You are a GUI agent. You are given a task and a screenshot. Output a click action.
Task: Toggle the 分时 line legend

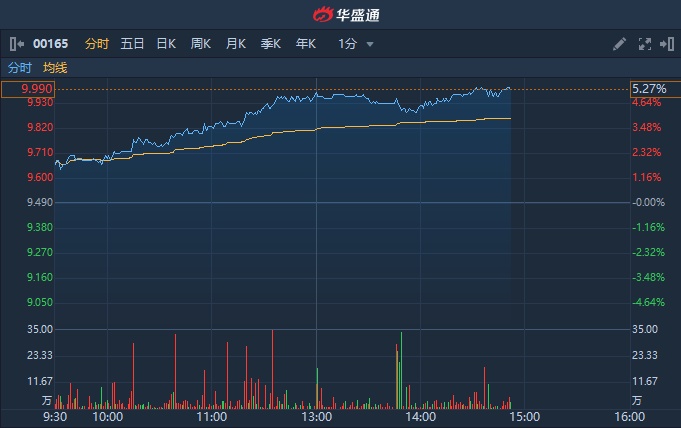click(x=20, y=68)
